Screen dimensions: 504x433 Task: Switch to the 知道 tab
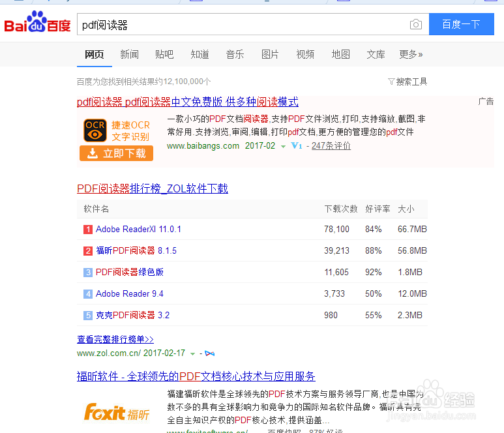tap(200, 54)
